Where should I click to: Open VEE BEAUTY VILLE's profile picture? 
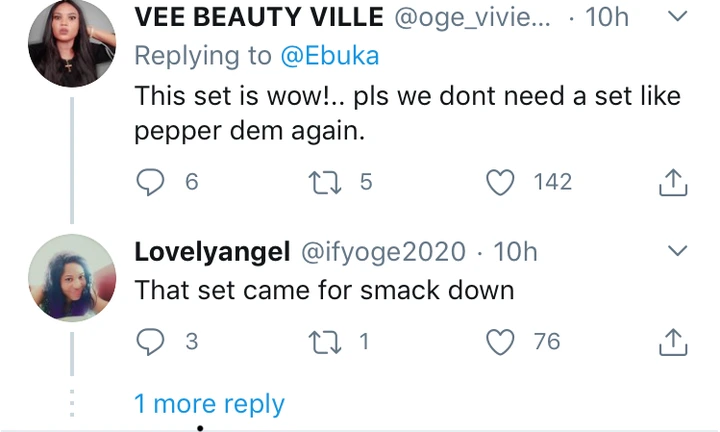point(73,42)
